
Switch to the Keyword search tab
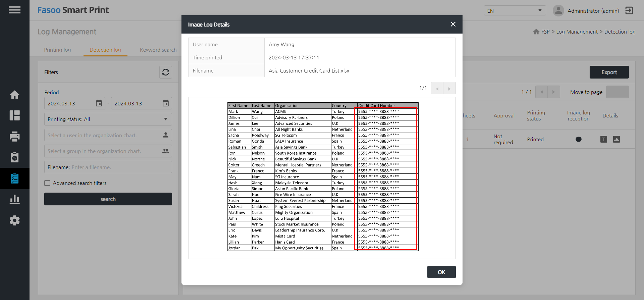[x=158, y=50]
